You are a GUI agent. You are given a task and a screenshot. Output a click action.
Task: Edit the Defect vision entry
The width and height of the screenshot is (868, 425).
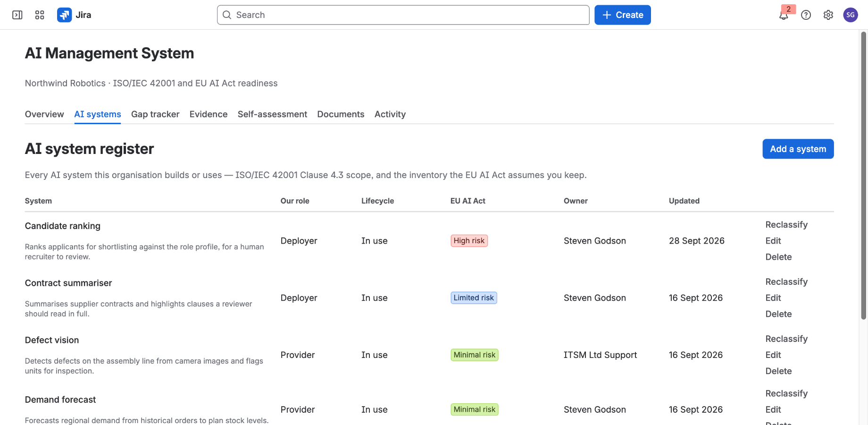[773, 355]
